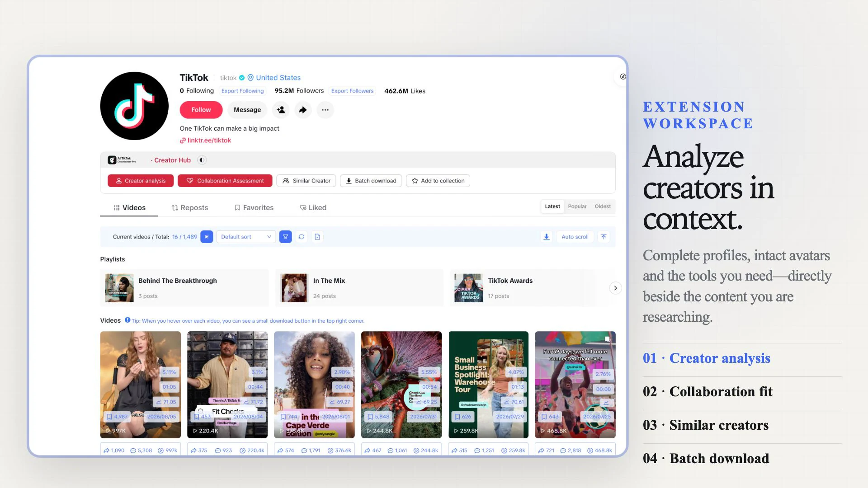The width and height of the screenshot is (868, 488).
Task: Click the 5.11% engagement rate badge
Action: pyautogui.click(x=169, y=372)
